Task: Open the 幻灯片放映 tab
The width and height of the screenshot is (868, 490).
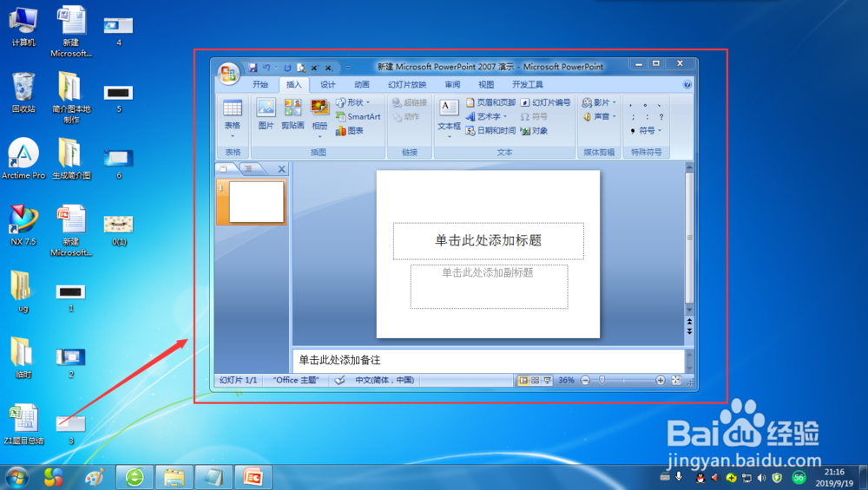Action: pyautogui.click(x=407, y=85)
